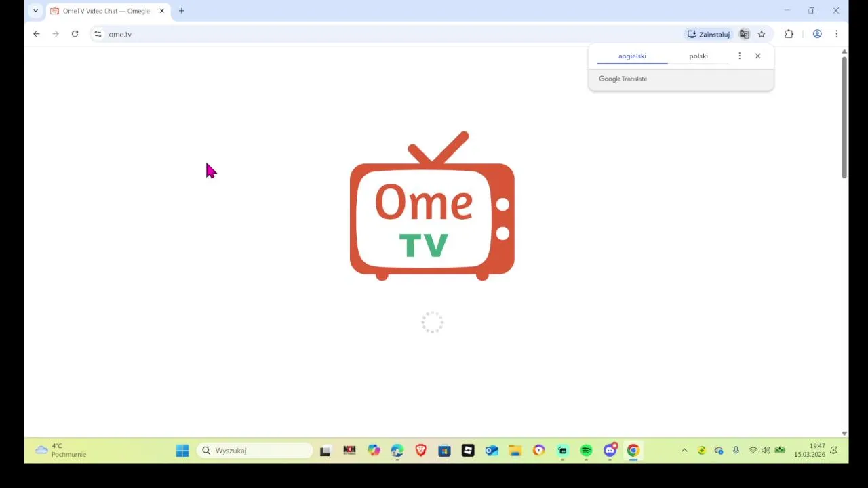Open the Windows Start menu
Viewport: 868px width, 488px height.
click(x=182, y=451)
